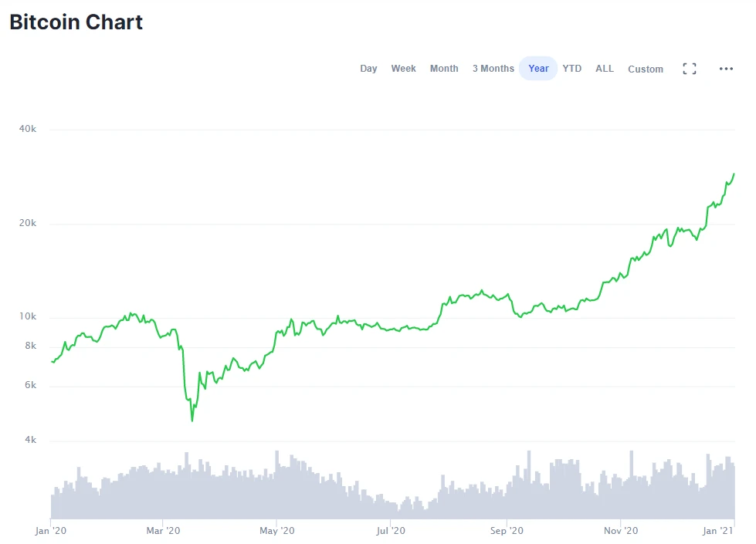Click the active Year range tab
This screenshot has height=544, width=756.
click(x=538, y=69)
